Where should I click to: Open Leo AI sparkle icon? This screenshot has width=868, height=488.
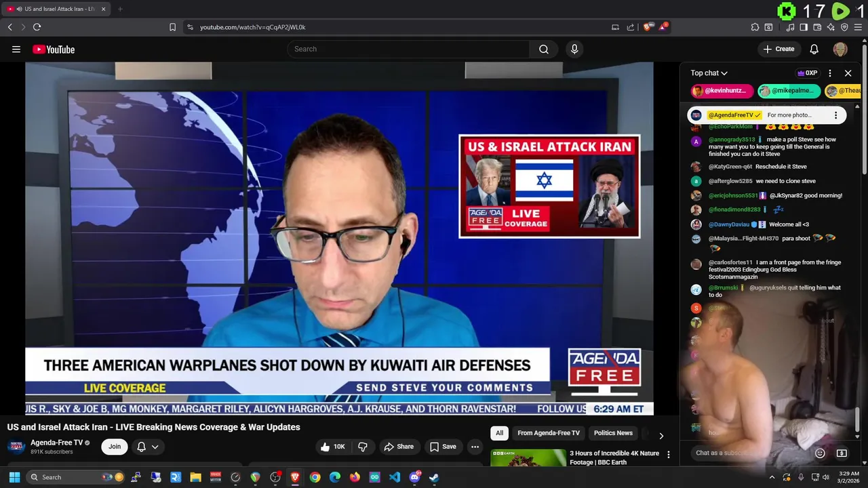[831, 27]
